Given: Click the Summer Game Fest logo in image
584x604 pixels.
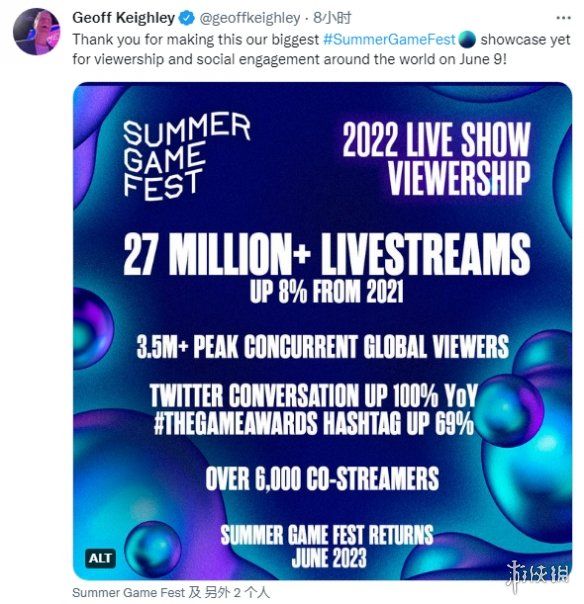Looking at the screenshot, I should tap(186, 156).
